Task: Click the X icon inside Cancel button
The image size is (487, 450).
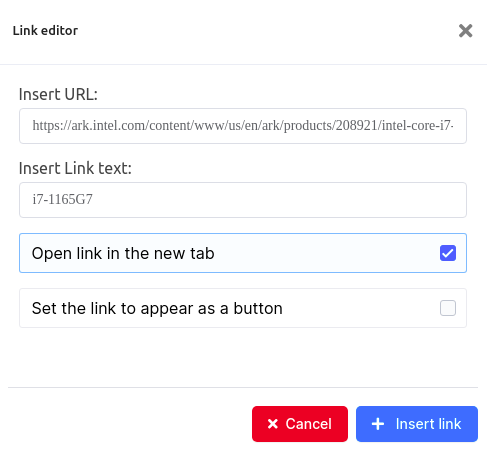Action: 273,424
